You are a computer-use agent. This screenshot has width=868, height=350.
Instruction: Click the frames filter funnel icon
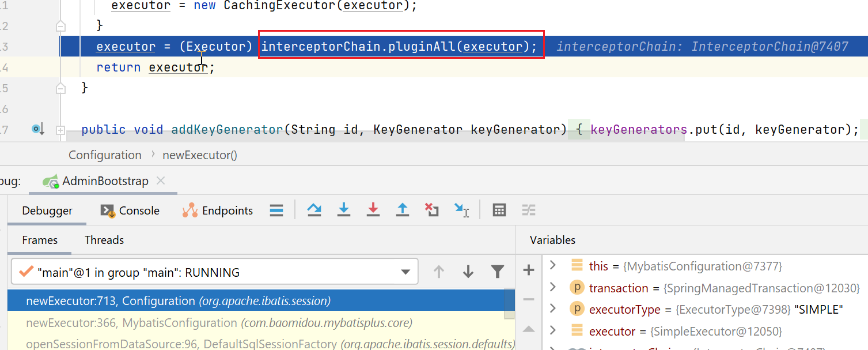click(497, 272)
